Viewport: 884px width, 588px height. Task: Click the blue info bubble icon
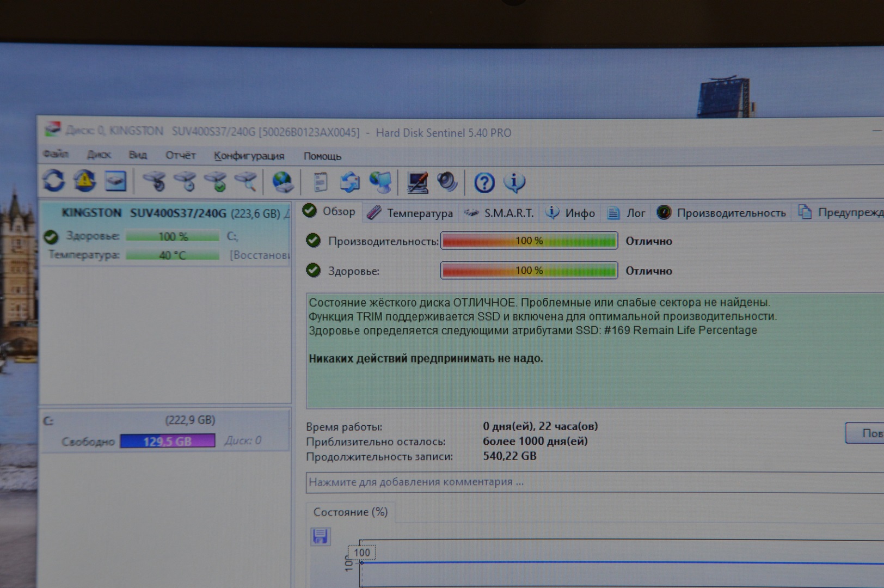(x=514, y=183)
